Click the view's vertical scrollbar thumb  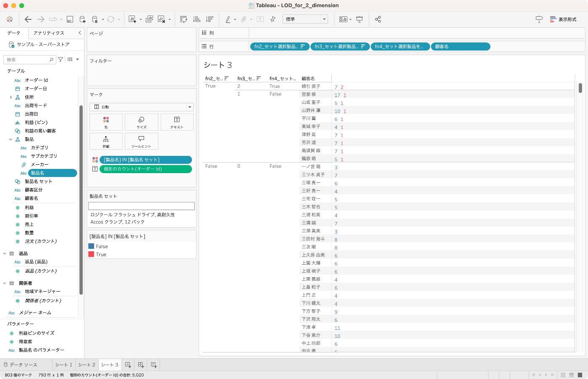click(x=580, y=88)
